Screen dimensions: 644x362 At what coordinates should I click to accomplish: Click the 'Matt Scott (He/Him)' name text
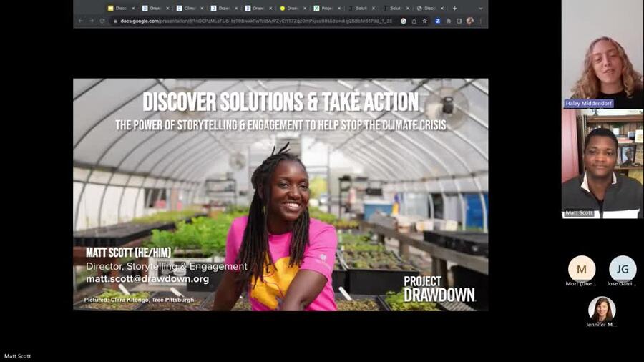tap(128, 253)
